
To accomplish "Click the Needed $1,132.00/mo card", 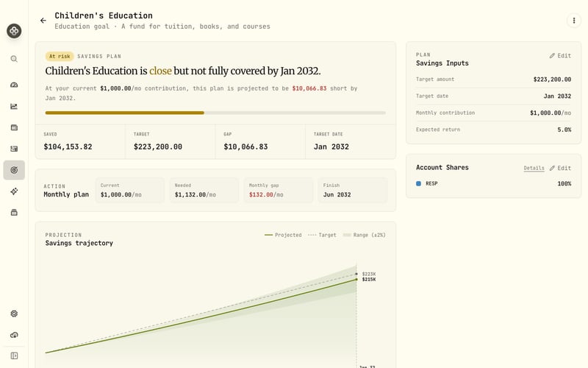I will (204, 191).
